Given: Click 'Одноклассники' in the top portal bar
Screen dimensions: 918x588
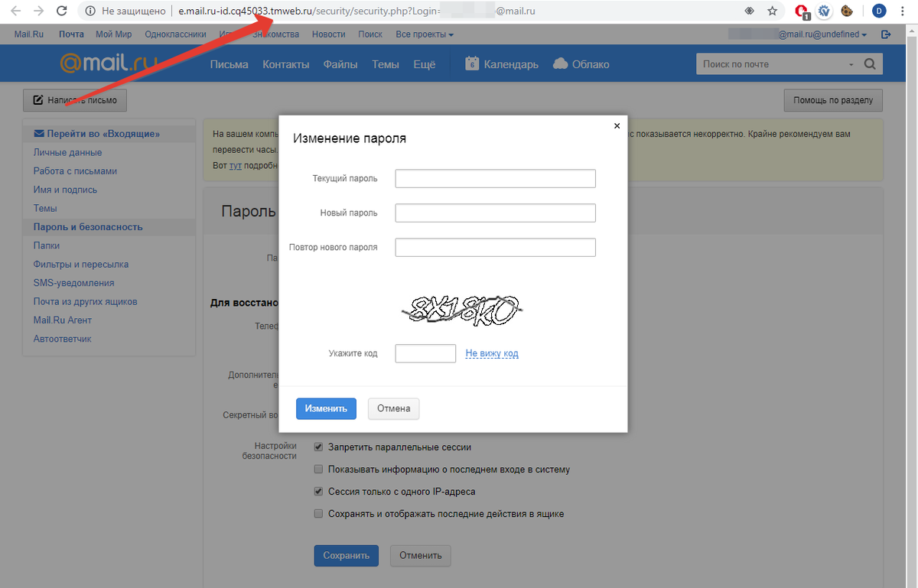Looking at the screenshot, I should pyautogui.click(x=175, y=34).
